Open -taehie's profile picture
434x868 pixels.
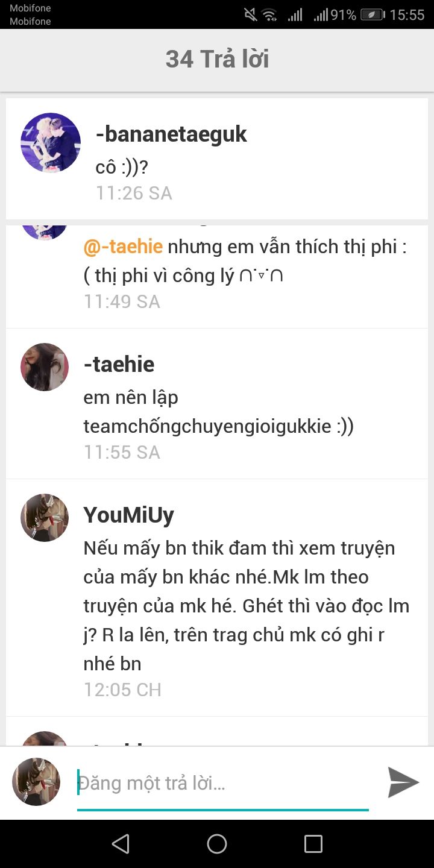coord(45,367)
